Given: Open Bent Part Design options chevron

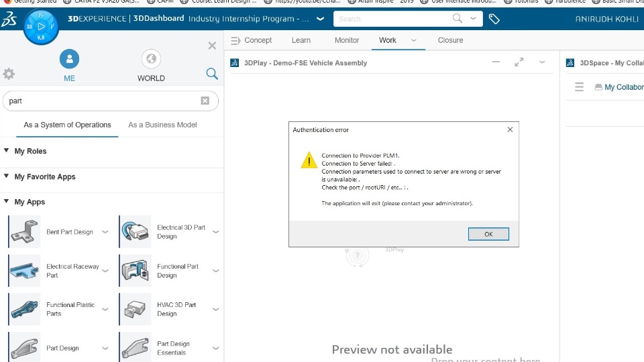Looking at the screenshot, I should coord(105,232).
